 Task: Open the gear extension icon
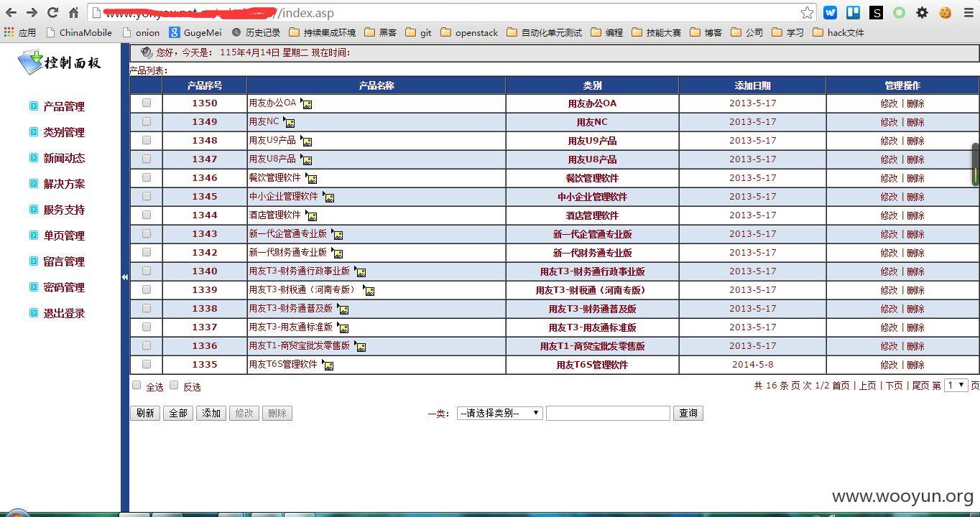[922, 13]
